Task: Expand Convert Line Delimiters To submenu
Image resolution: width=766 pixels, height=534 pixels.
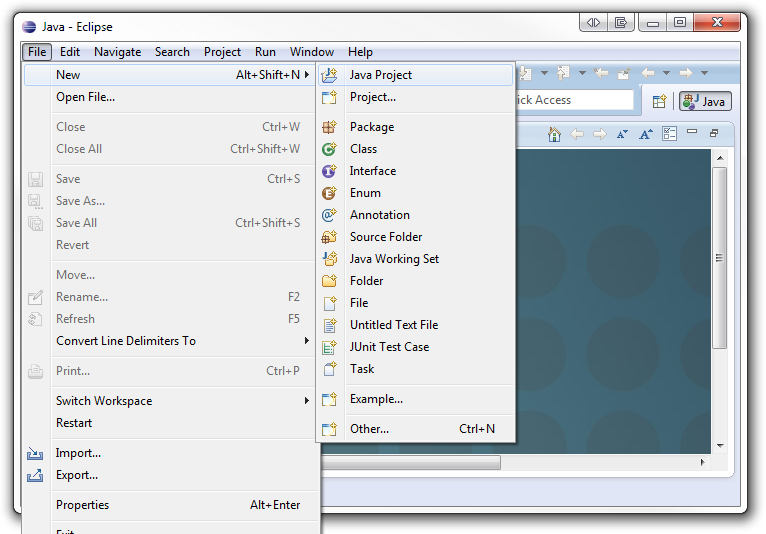Action: coord(307,341)
